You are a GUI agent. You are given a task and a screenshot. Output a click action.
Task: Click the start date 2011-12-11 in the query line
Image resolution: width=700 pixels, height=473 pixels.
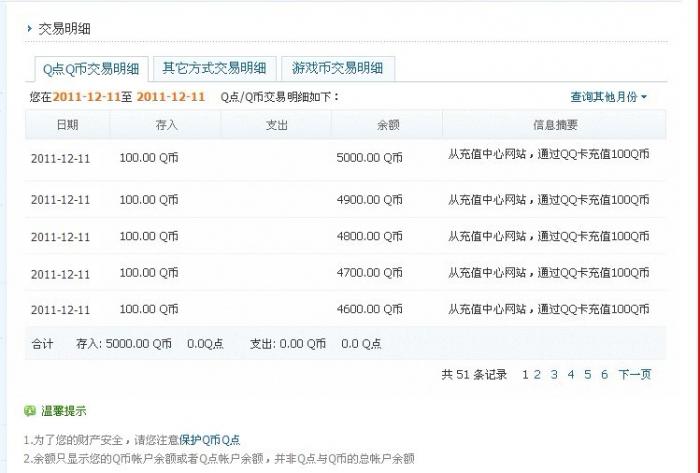(86, 97)
